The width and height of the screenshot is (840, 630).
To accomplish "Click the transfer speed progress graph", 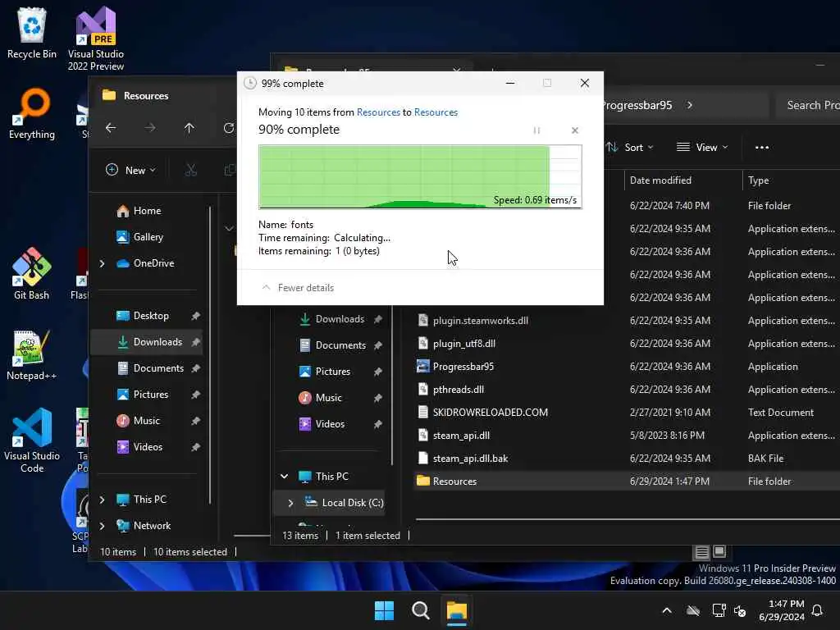I will click(x=420, y=177).
